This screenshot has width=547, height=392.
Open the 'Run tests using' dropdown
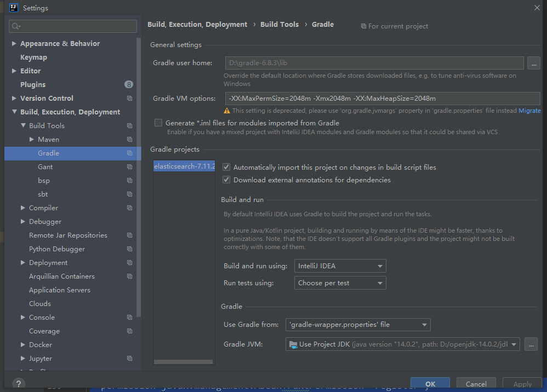[x=340, y=283]
